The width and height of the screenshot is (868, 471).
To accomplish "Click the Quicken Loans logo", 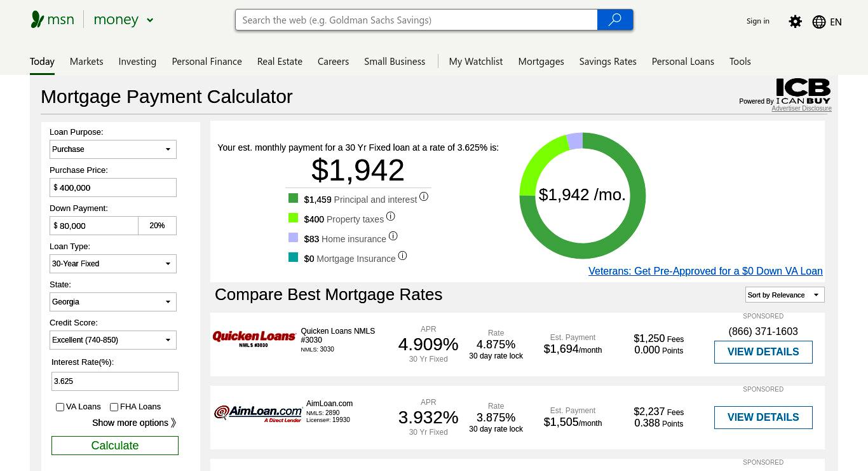I will pyautogui.click(x=254, y=339).
